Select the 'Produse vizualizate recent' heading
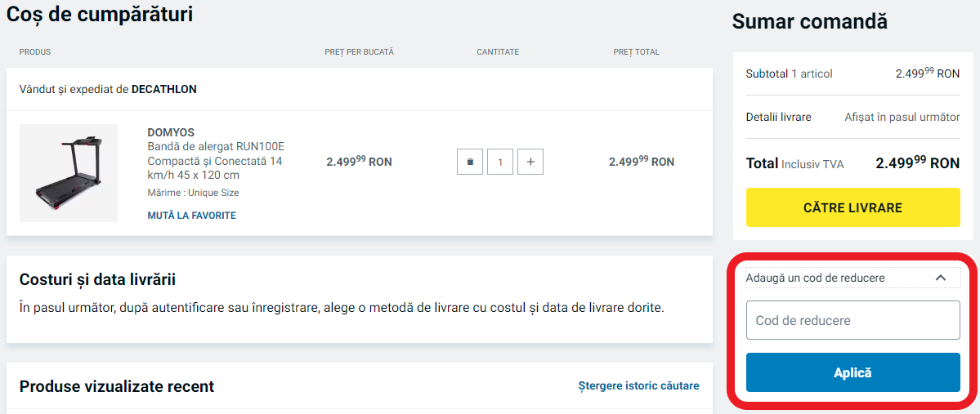The height and width of the screenshot is (414, 980). (x=117, y=386)
